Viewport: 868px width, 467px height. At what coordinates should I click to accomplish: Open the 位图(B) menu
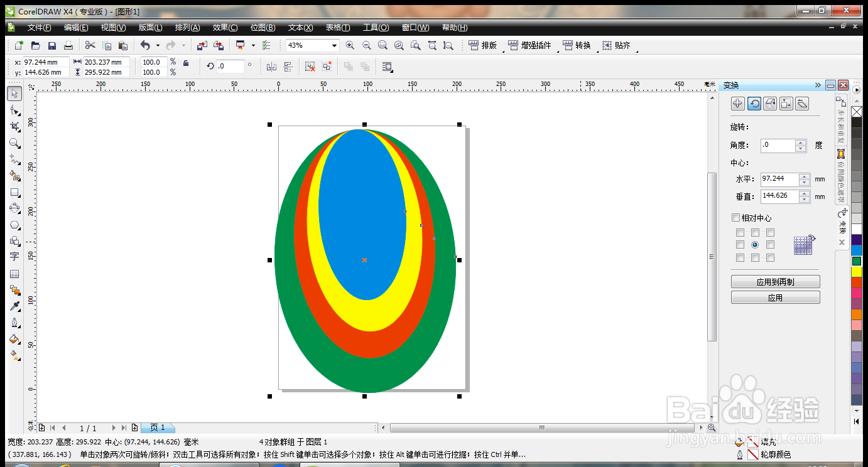263,28
